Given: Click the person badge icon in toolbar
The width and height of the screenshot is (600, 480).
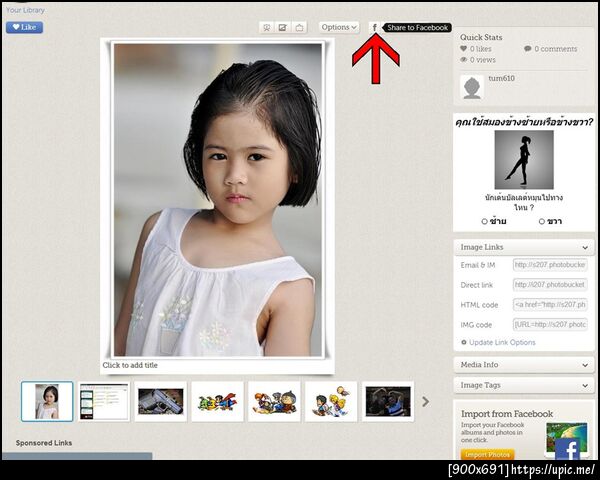Looking at the screenshot, I should click(267, 27).
